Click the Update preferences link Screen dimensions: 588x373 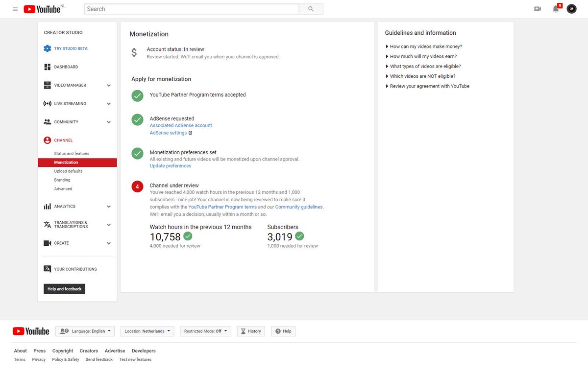point(171,166)
